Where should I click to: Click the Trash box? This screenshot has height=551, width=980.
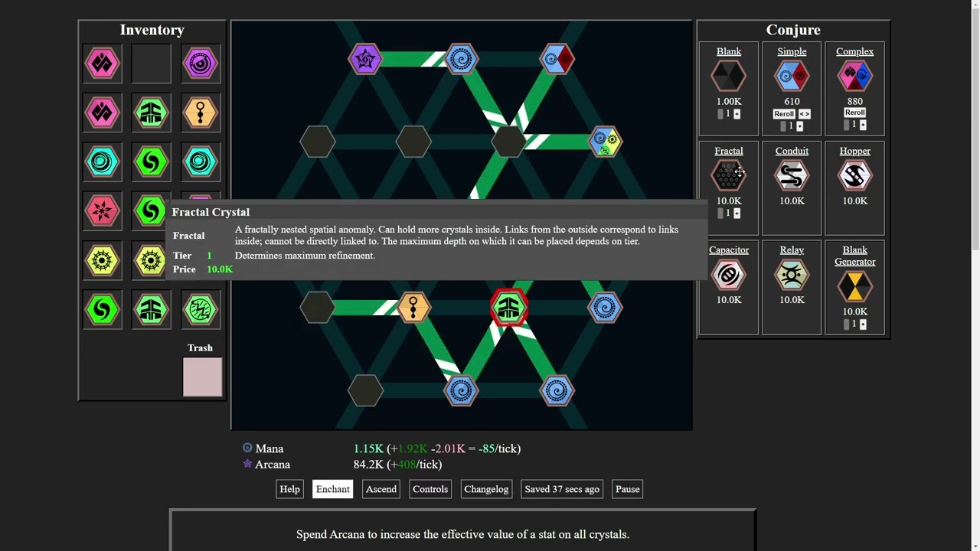pos(203,377)
